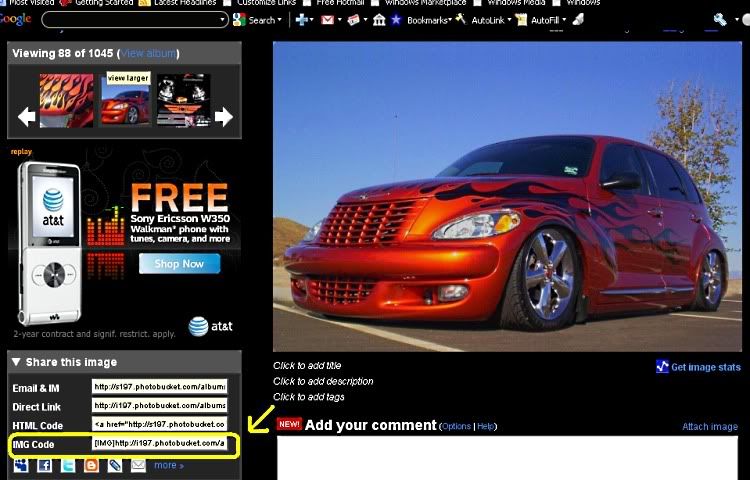Screen dimensions: 750x480
Task: Share image to MySpace icon
Action: pos(21,465)
